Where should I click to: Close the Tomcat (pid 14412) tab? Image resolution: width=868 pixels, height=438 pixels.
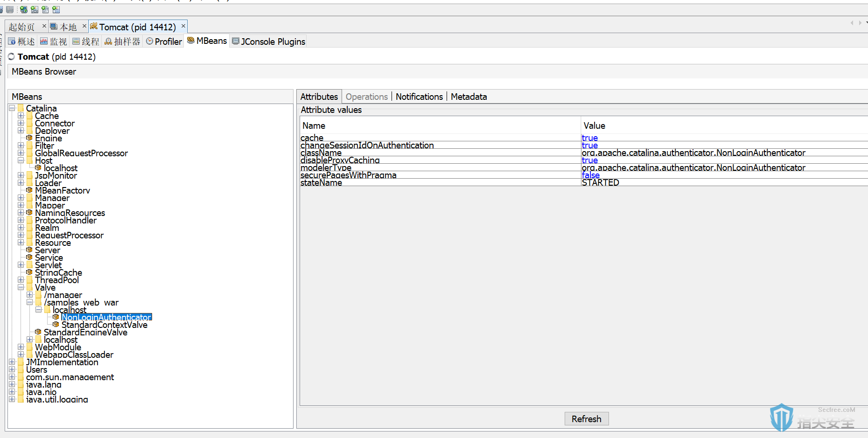pyautogui.click(x=183, y=26)
